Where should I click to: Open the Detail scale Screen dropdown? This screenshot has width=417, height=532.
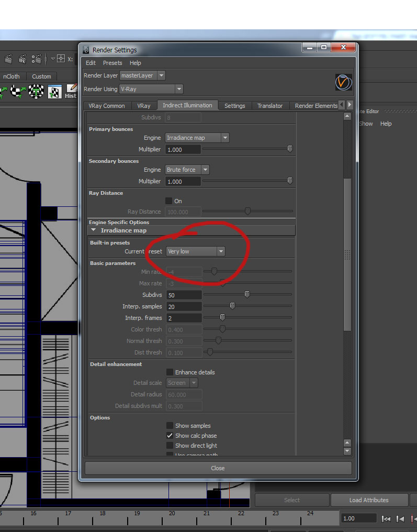(x=182, y=383)
